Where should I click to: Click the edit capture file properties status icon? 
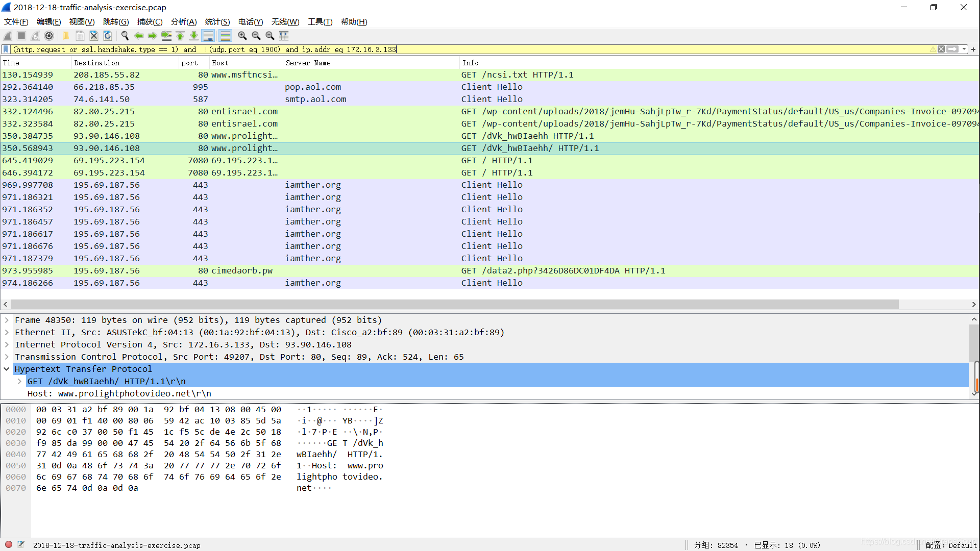coord(21,544)
